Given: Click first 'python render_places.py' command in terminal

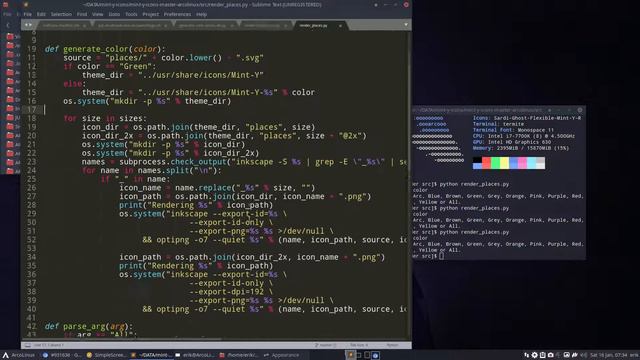Looking at the screenshot, I should [x=474, y=184].
